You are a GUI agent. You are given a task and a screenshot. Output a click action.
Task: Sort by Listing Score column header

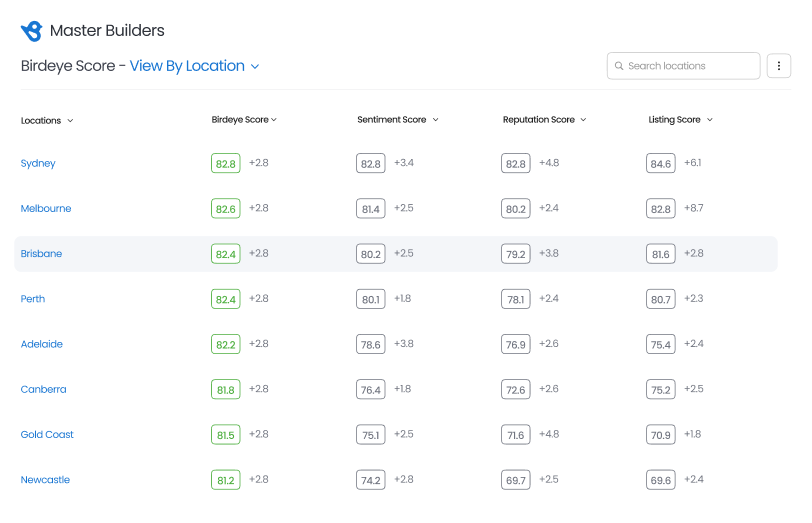(680, 120)
